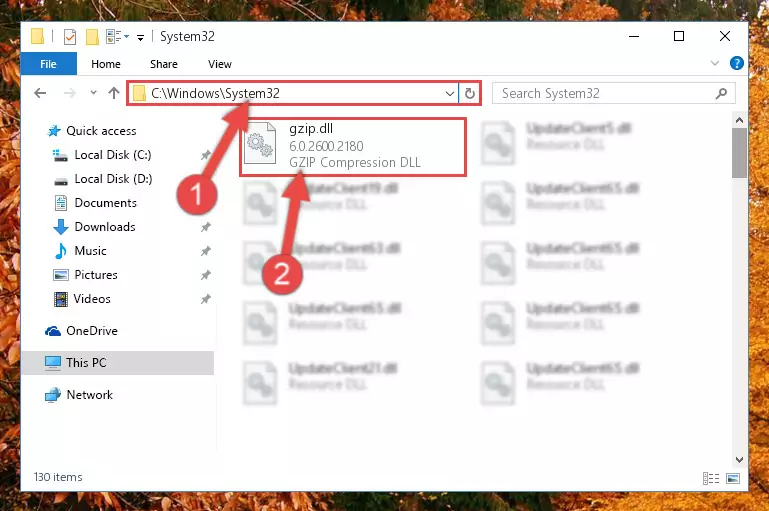The width and height of the screenshot is (769, 511).
Task: Click the Pictures icon in sidebar
Action: point(61,275)
